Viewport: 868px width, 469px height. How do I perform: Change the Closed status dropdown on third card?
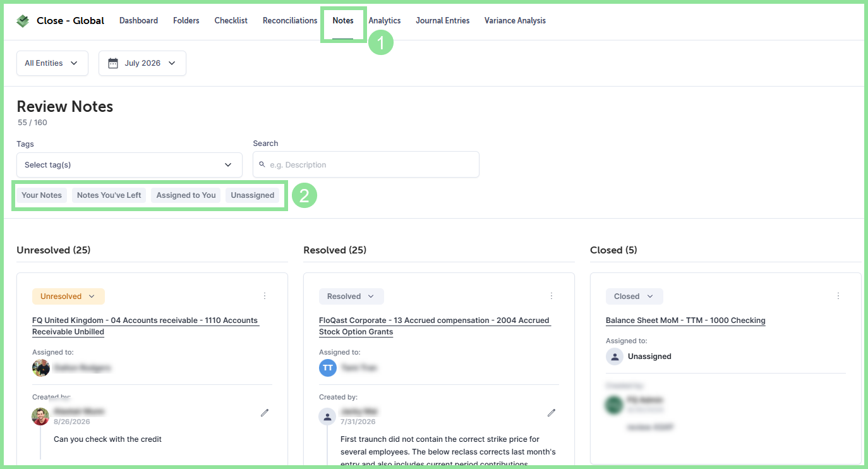[x=634, y=296]
